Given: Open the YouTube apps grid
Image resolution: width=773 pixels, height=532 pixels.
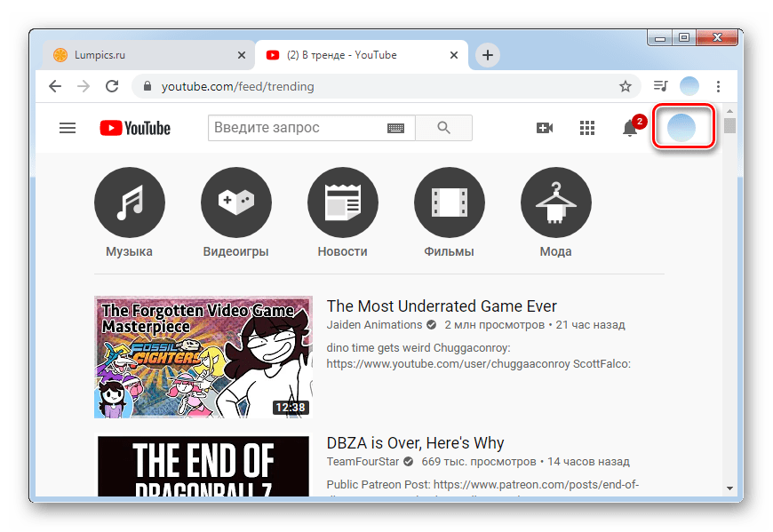Looking at the screenshot, I should coord(586,128).
